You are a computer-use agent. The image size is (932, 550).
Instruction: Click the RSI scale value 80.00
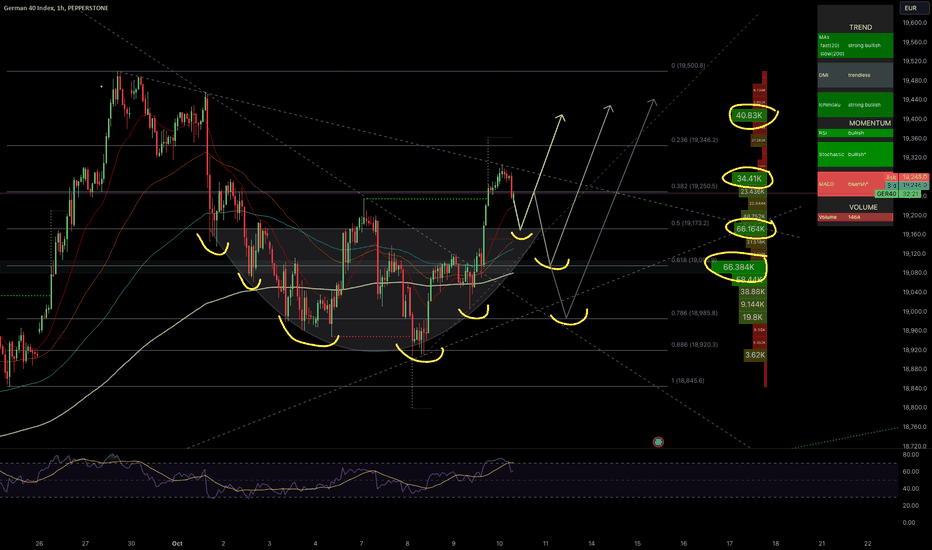click(x=910, y=454)
